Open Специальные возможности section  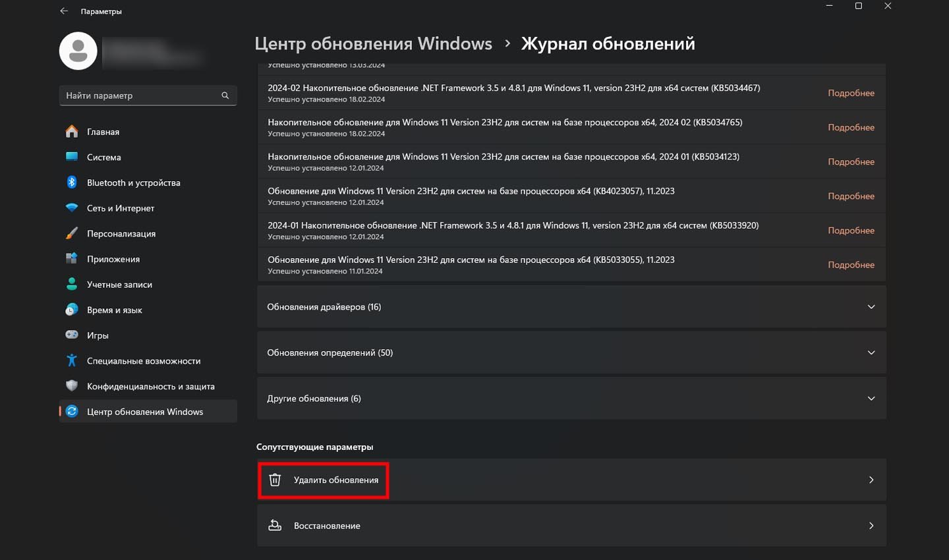pyautogui.click(x=148, y=361)
